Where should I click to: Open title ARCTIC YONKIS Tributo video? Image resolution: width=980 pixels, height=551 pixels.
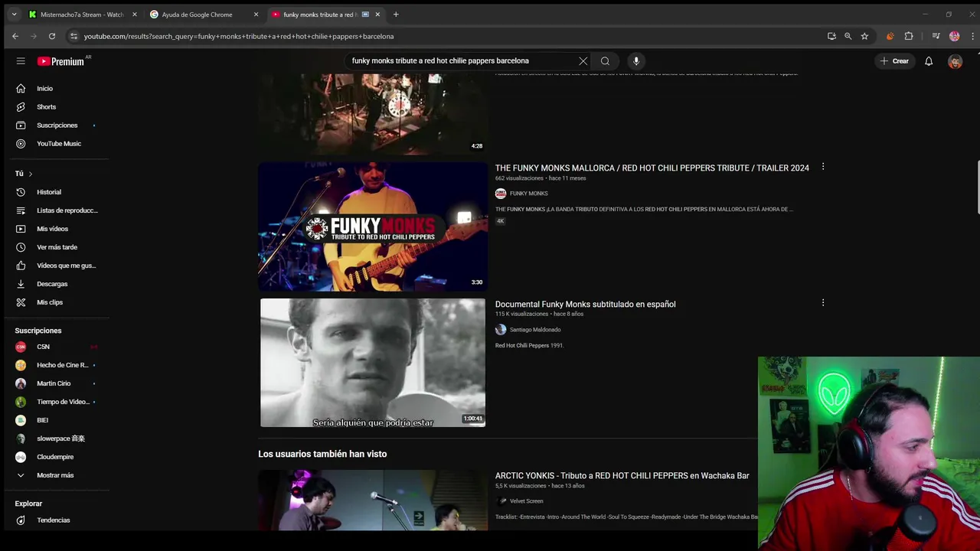(622, 476)
